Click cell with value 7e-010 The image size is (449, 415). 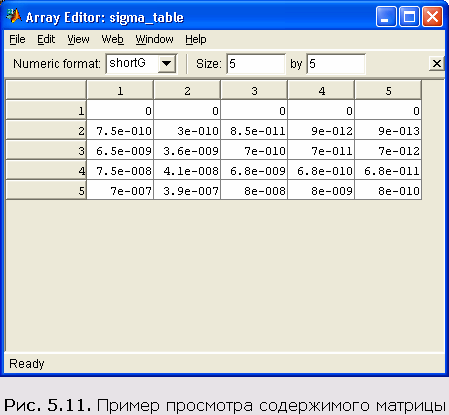(254, 150)
